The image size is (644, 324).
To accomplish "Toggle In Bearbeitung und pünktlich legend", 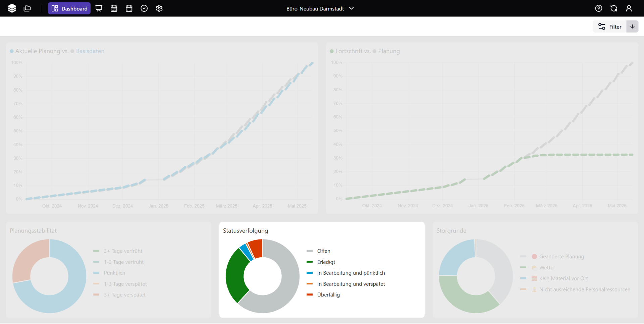I will pos(351,273).
